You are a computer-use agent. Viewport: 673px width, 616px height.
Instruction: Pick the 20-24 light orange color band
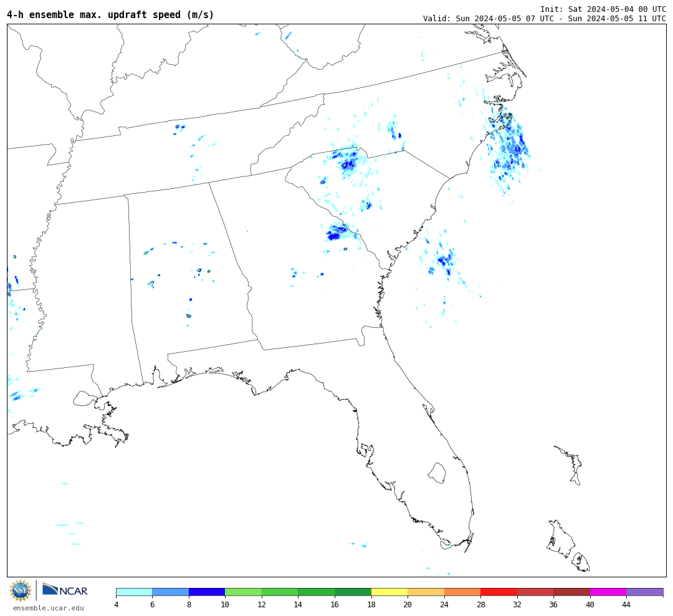tap(426, 592)
